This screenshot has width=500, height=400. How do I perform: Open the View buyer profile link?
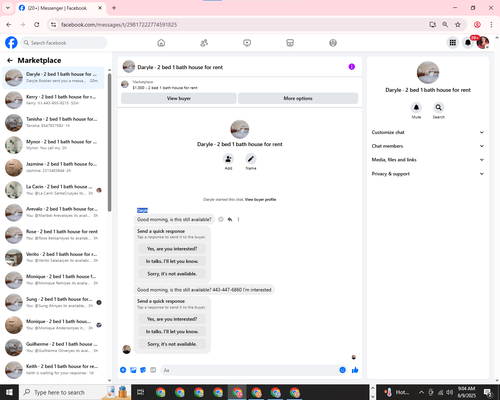pyautogui.click(x=260, y=200)
